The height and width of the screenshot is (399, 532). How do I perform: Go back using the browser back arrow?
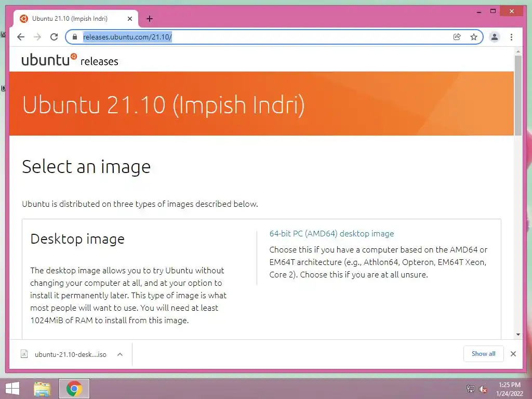coord(21,37)
